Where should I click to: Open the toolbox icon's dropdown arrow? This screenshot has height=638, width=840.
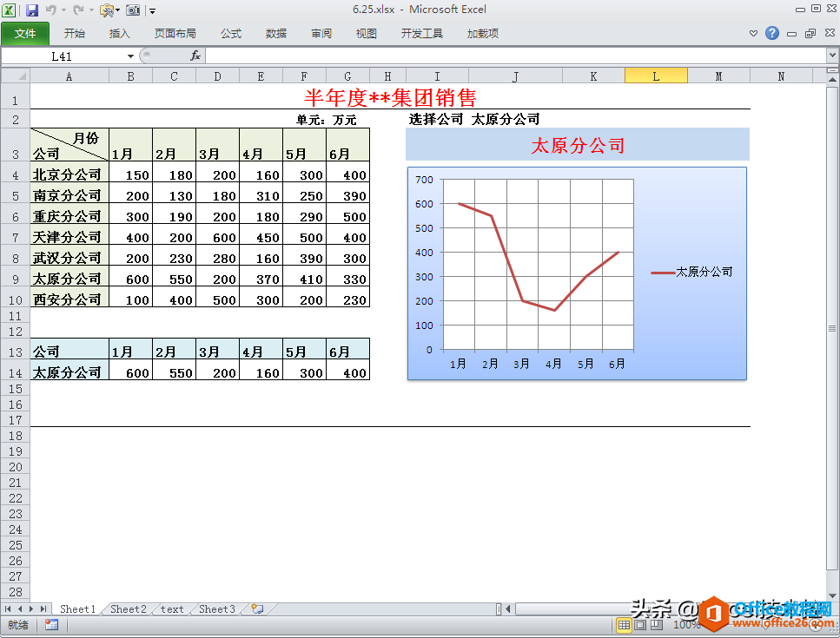[117, 10]
